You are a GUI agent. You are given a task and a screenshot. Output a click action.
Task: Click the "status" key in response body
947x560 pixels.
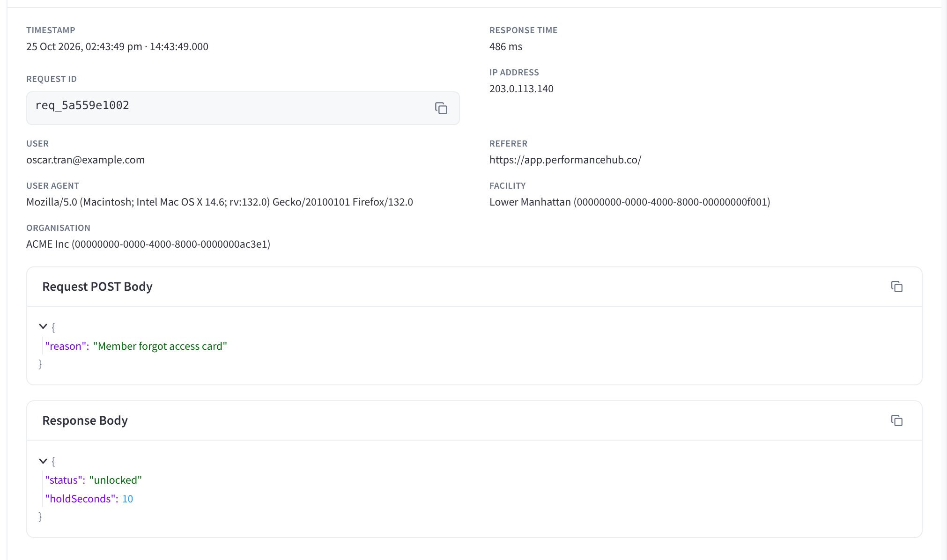coord(65,480)
